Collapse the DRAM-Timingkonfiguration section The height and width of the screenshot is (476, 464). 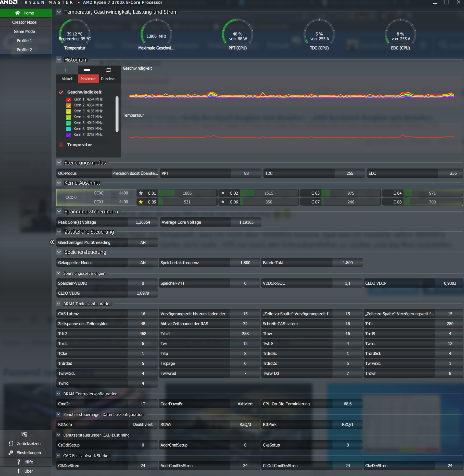point(59,304)
